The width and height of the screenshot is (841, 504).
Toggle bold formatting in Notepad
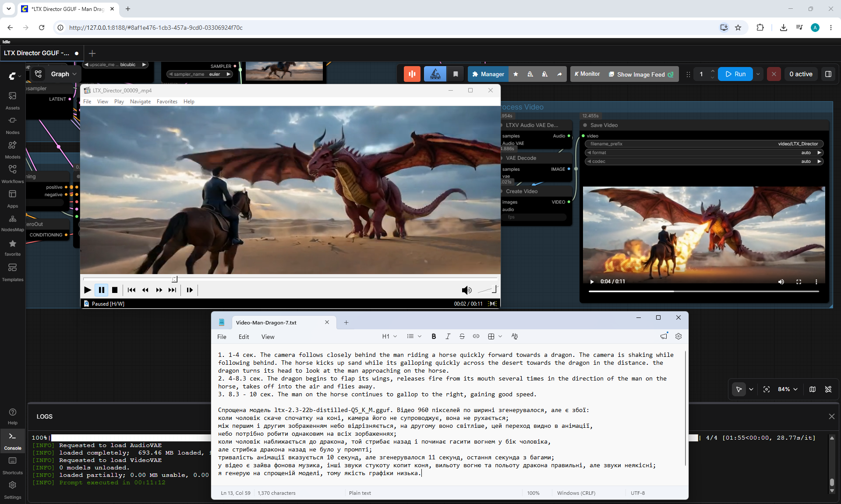[x=434, y=336]
